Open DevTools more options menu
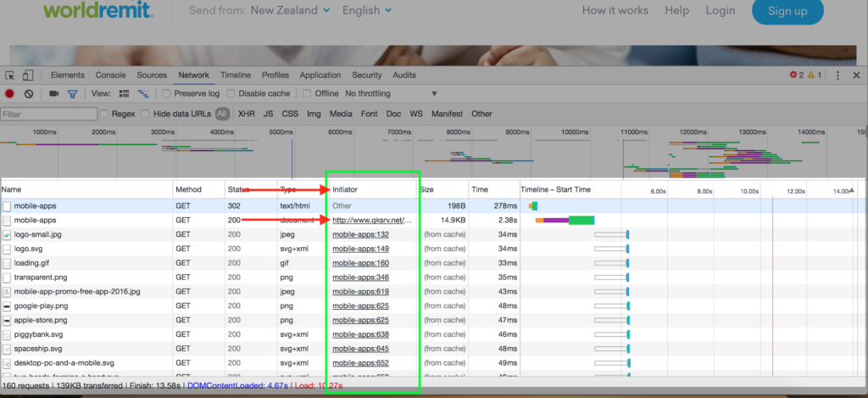The height and width of the screenshot is (398, 868). 838,76
